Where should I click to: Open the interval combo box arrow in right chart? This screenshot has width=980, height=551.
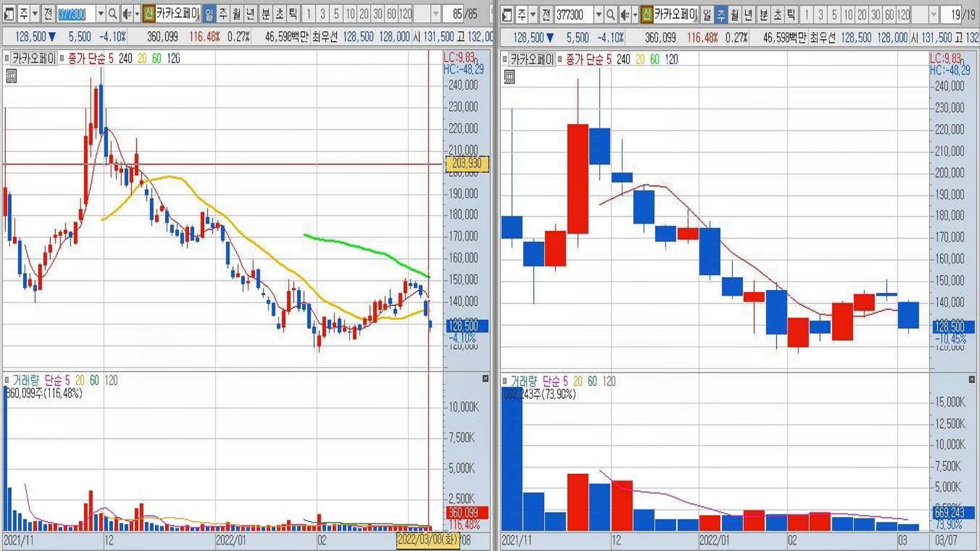click(x=934, y=15)
